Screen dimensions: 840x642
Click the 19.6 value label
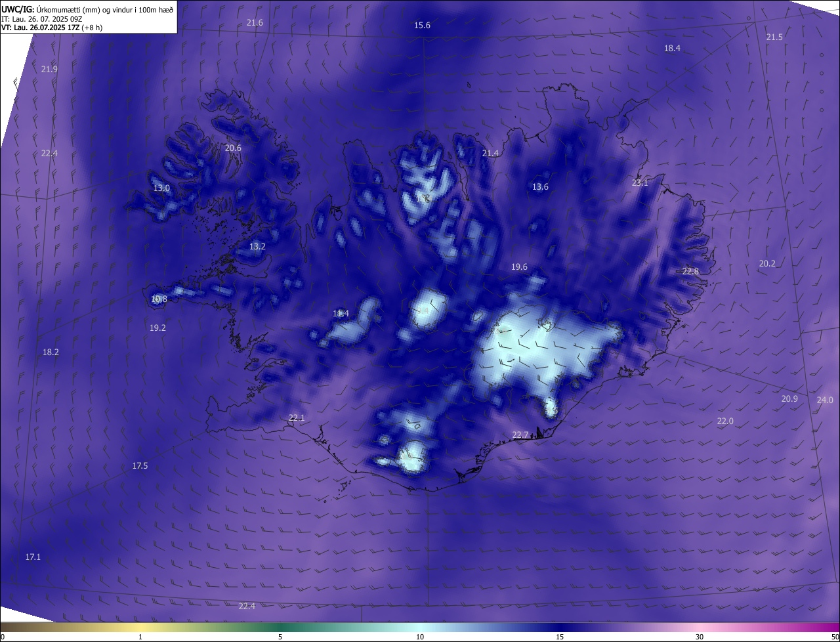[519, 267]
